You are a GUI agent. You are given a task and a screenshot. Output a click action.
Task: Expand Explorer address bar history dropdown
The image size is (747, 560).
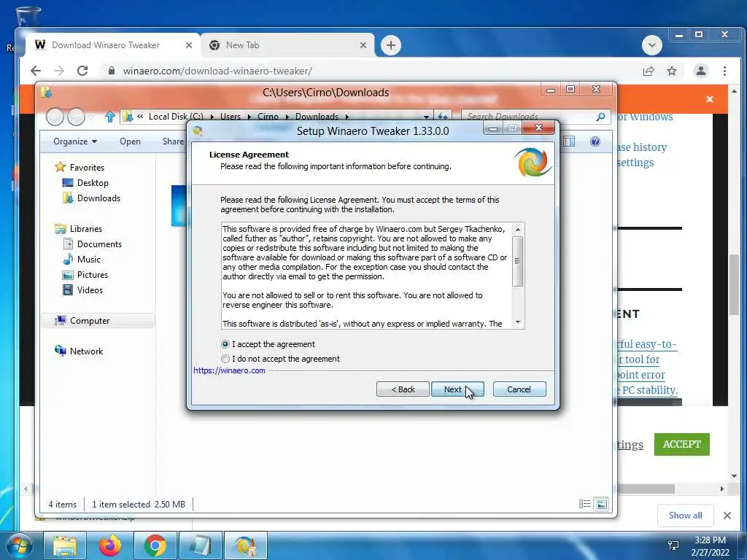coord(426,117)
